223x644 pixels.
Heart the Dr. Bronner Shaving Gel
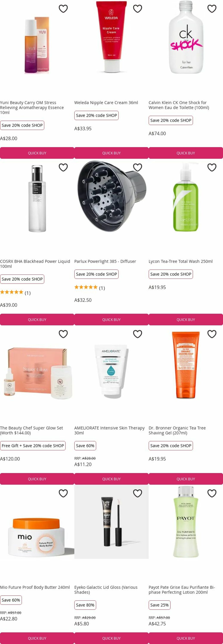(x=212, y=334)
